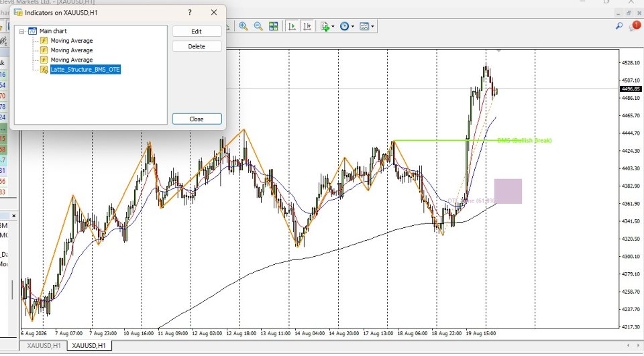Select the Moving Average row just above Latte_Structure_BMS_OTE
Viewport: 644px width, 356px height.
pyautogui.click(x=72, y=60)
